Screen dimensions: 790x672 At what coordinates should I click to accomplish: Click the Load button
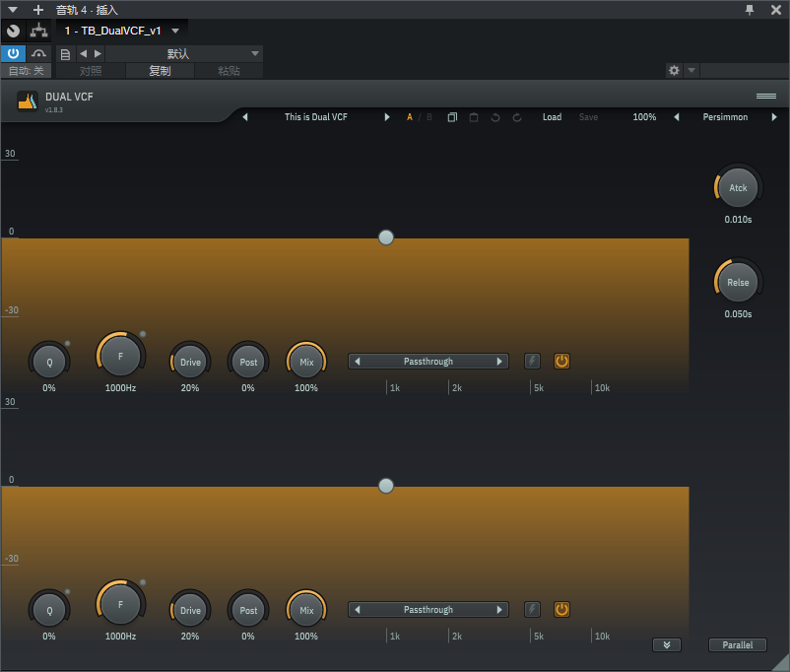tap(552, 117)
